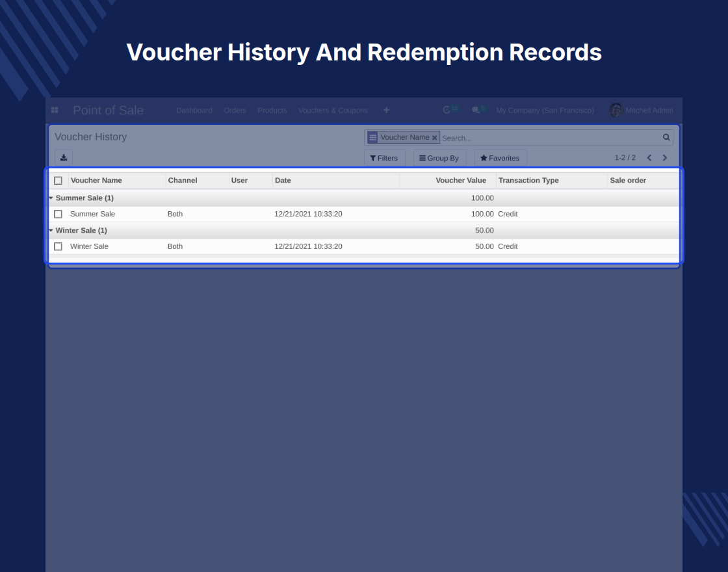Toggle the select-all header checkbox
This screenshot has width=728, height=572.
58,181
